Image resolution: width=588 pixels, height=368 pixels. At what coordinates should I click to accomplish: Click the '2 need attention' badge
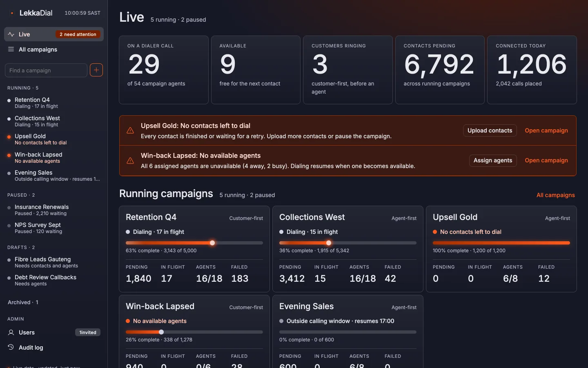pos(78,34)
